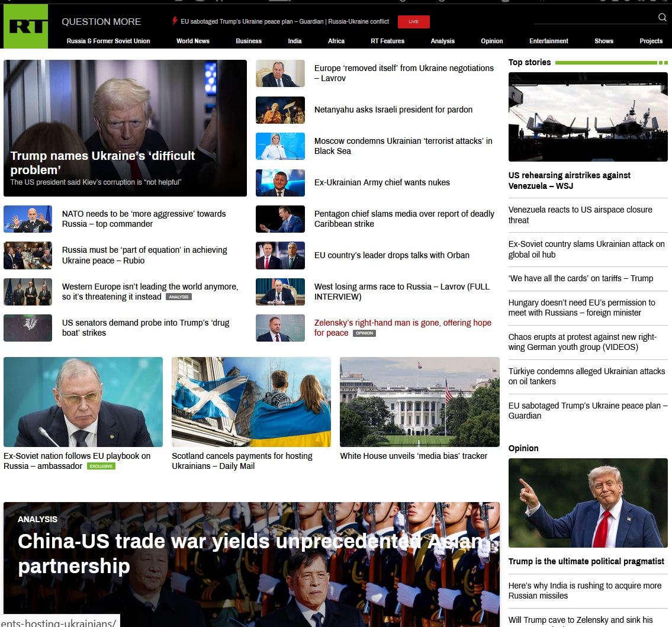
Task: Click thumbnail for Pentagon chief slams media
Action: click(280, 219)
